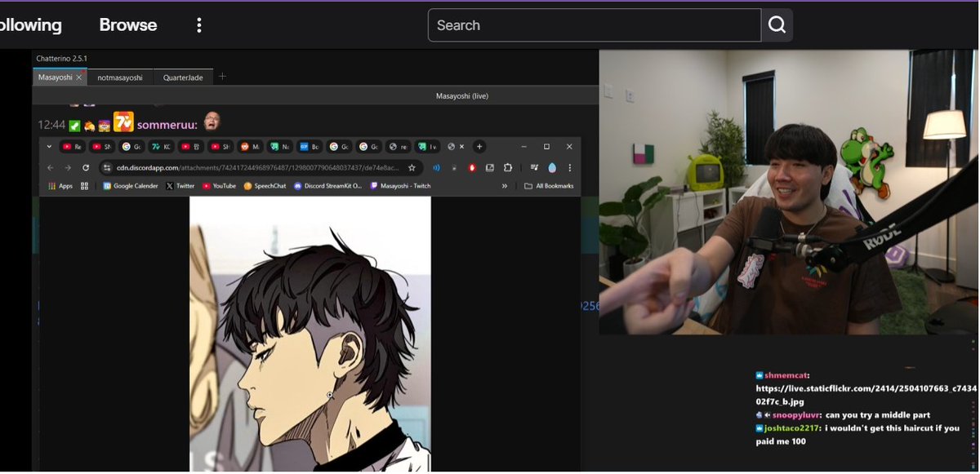
Task: Add a new Chatterino tab with plus
Action: 222,78
